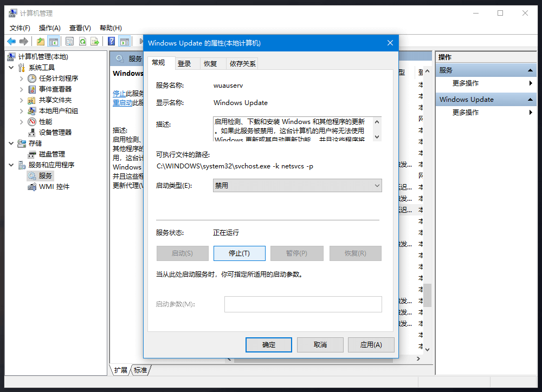Close the Windows Update properties dialog
The image size is (542, 392).
coord(390,43)
